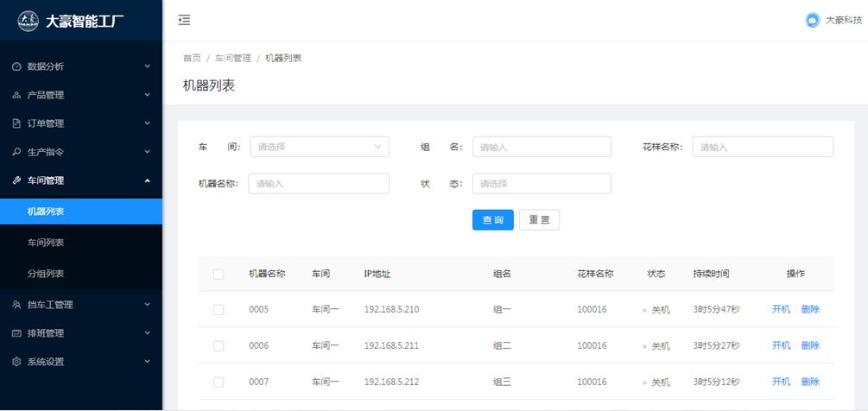The image size is (868, 411).
Task: Open 分组列表 in the sidebar
Action: point(46,274)
